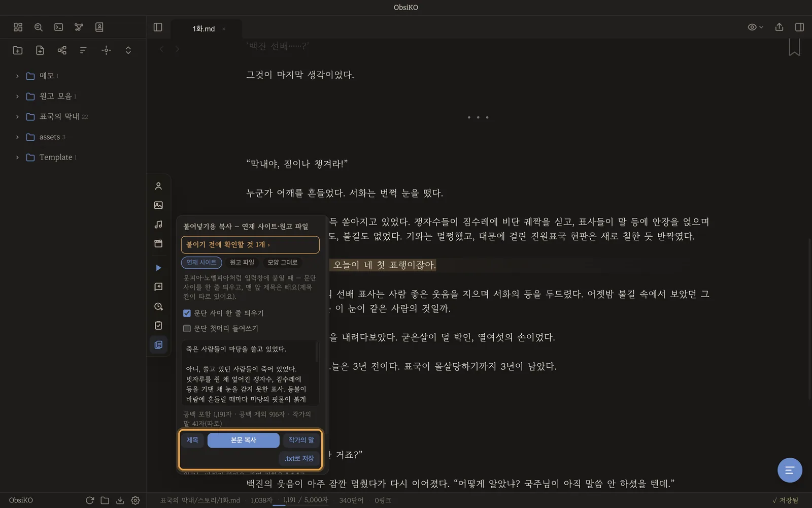Click the expand/collapse all chevrons icon
812x508 pixels.
tap(128, 50)
